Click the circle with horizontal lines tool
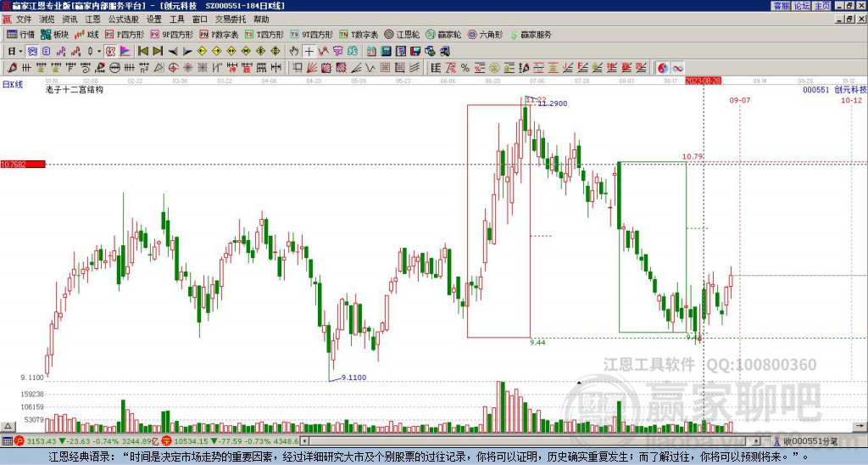868x465 pixels. 114,68
